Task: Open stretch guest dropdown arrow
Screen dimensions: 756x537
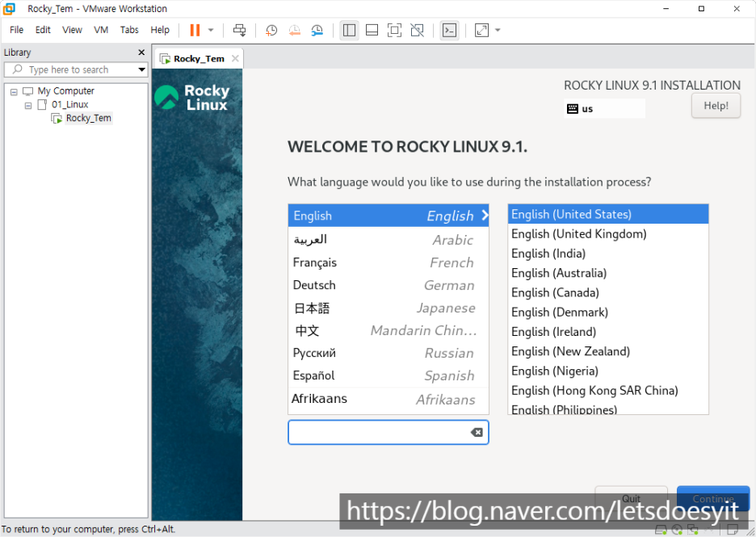Action: coord(498,31)
